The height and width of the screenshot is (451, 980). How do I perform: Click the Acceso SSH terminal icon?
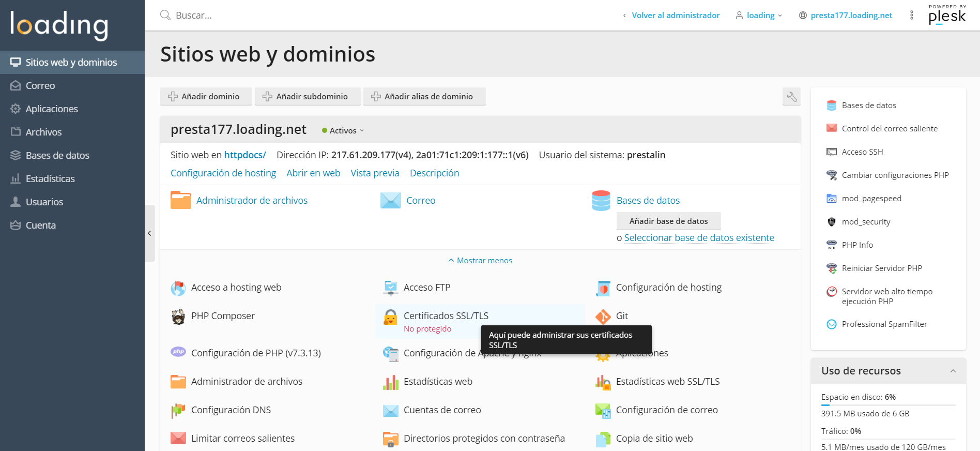pos(832,152)
